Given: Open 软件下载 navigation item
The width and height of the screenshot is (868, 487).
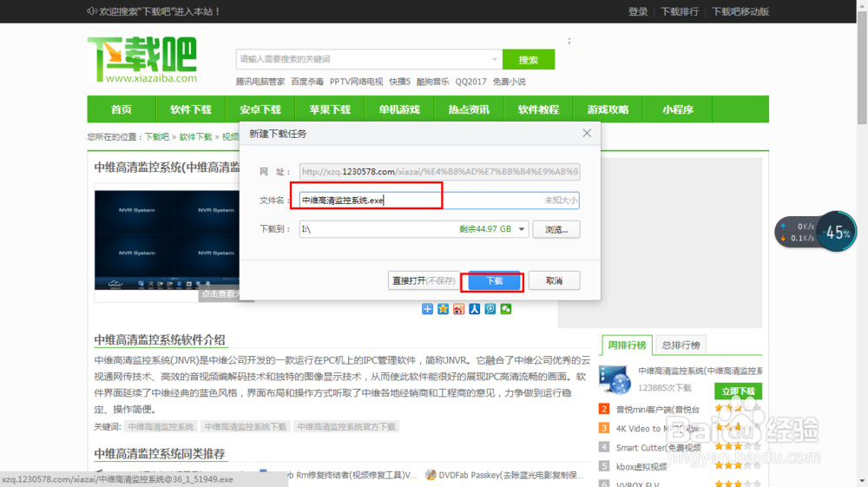Looking at the screenshot, I should click(x=190, y=109).
